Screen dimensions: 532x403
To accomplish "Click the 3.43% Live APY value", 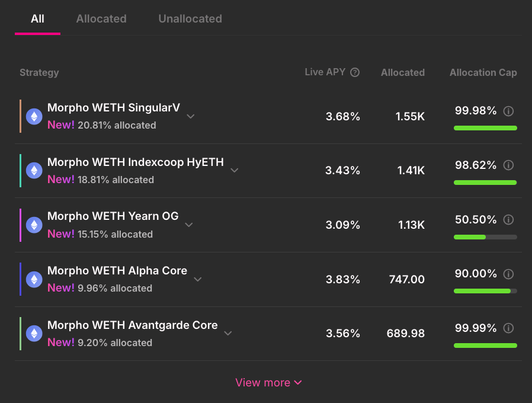I will click(342, 171).
